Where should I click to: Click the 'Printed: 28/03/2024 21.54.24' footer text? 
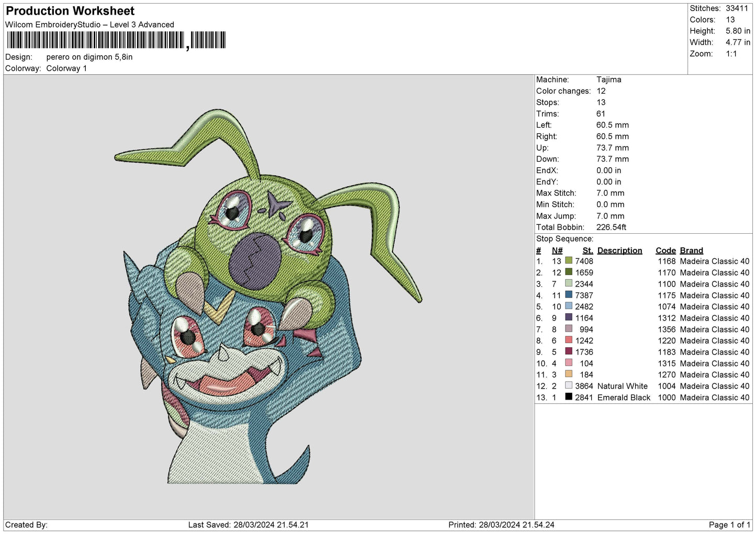(x=501, y=525)
